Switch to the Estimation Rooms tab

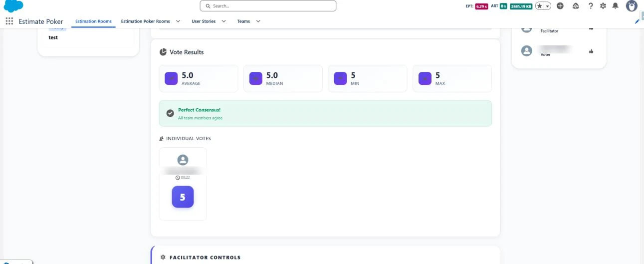pos(93,21)
